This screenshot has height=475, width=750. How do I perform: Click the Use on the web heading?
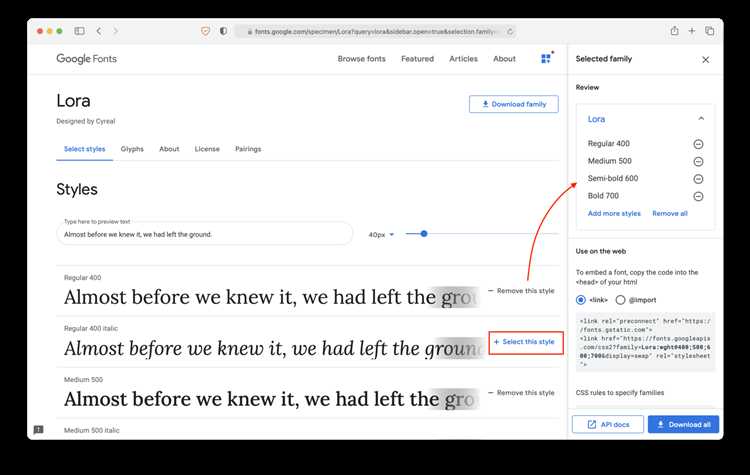(601, 251)
